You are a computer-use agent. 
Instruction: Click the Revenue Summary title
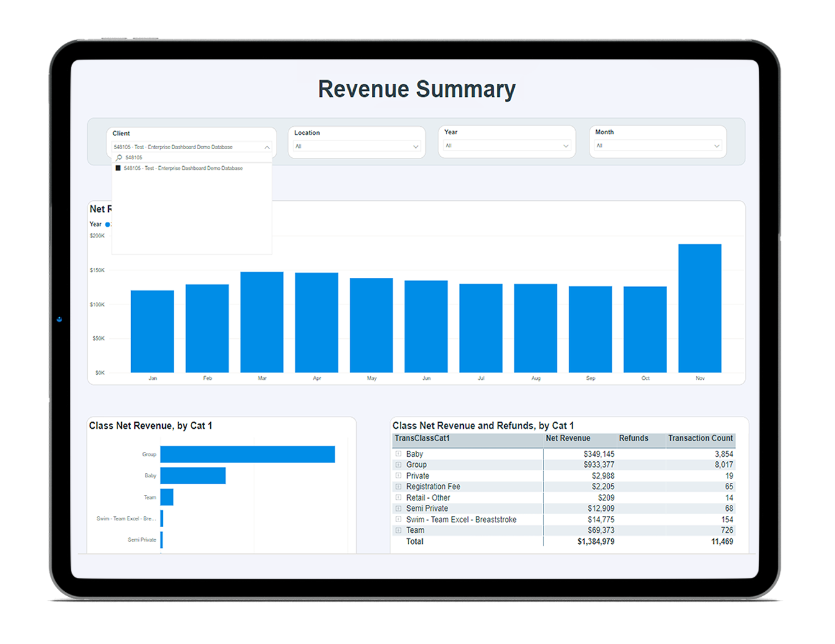coord(417,90)
